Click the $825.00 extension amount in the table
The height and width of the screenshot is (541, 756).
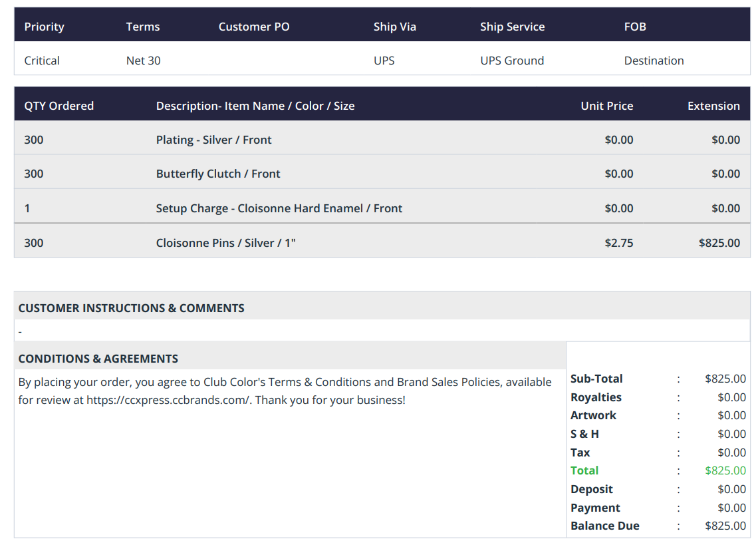(719, 243)
